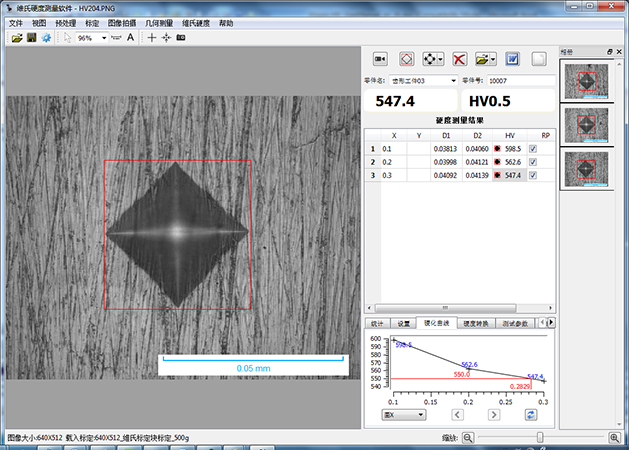Click the open folder icon in main toolbar

click(16, 37)
